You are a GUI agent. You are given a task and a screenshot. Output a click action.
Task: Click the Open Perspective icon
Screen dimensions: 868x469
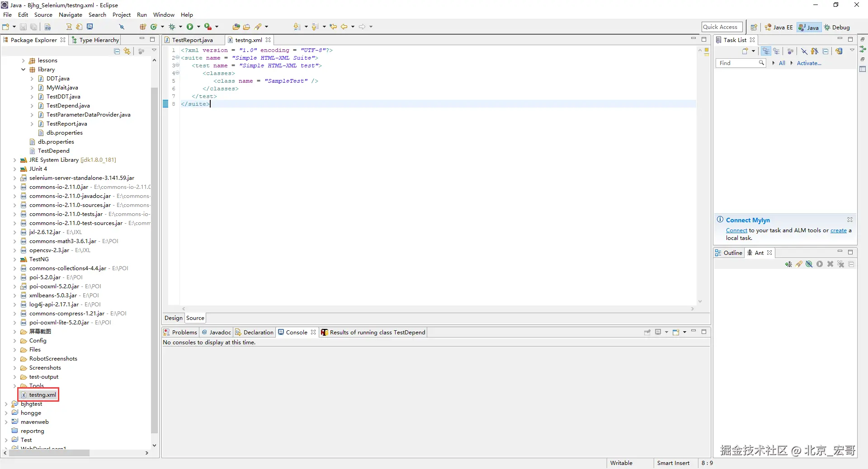pos(754,27)
